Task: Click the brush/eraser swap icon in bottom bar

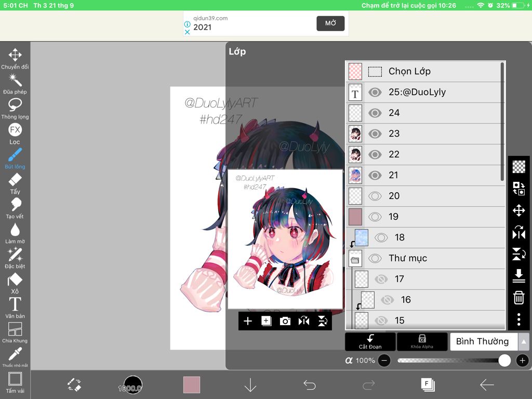Action: (x=74, y=385)
